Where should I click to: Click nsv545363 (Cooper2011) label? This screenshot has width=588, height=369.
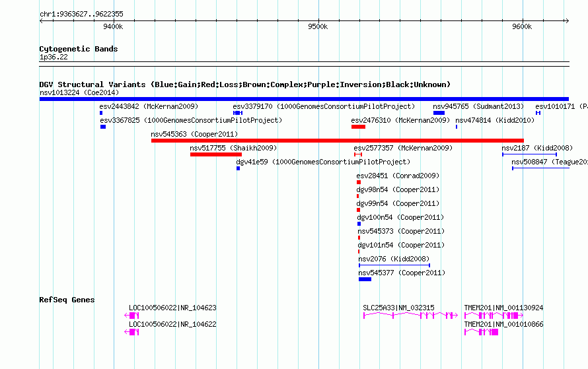click(194, 134)
